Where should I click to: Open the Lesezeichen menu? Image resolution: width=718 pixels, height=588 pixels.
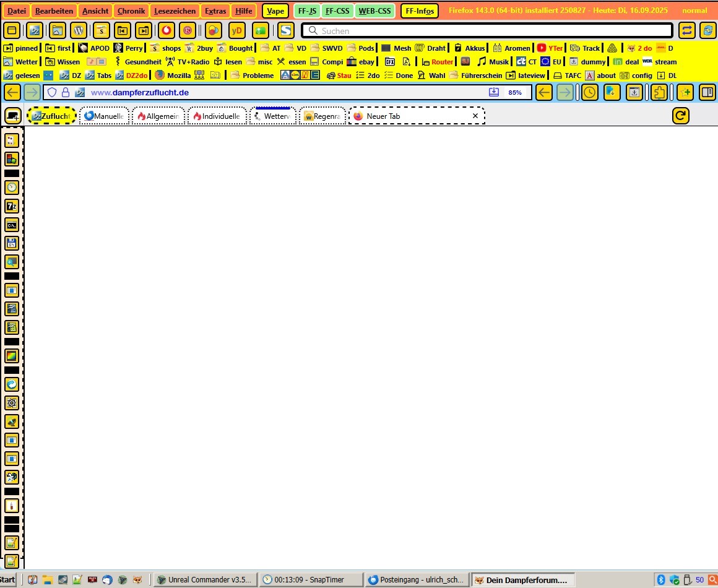click(175, 11)
